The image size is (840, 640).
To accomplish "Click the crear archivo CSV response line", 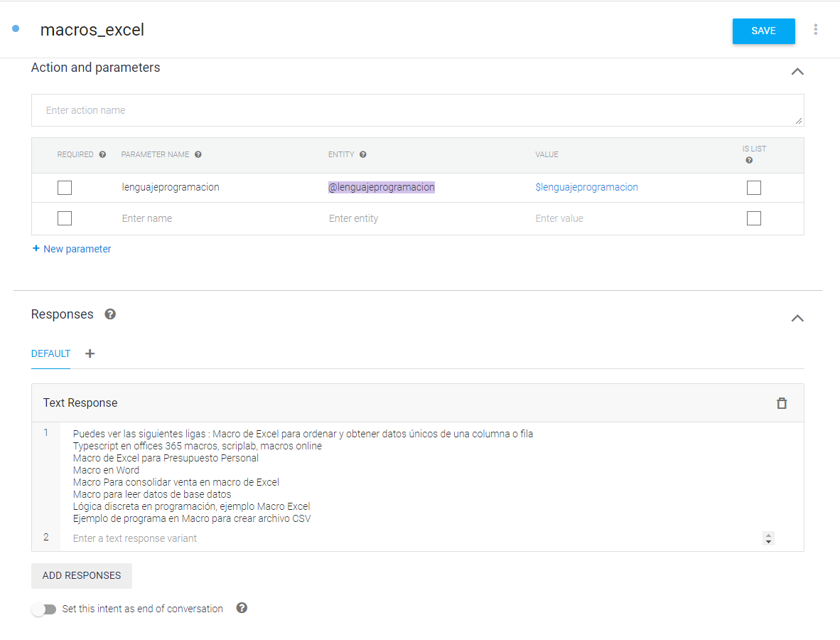I will pyautogui.click(x=192, y=519).
